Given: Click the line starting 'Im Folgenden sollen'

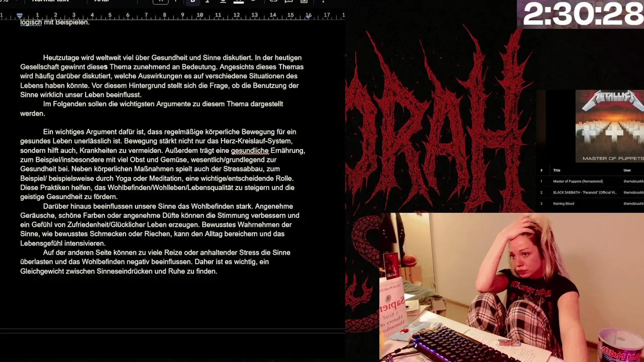Looking at the screenshot, I should click(163, 104).
